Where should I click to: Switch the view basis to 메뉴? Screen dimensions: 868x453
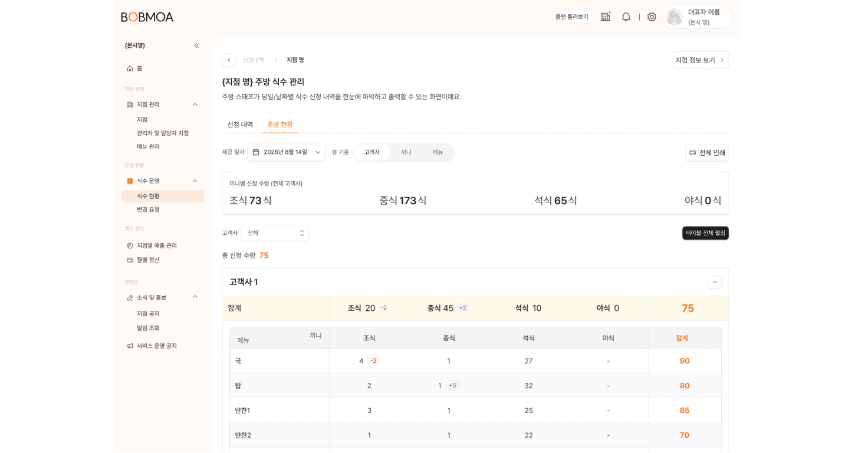point(438,152)
